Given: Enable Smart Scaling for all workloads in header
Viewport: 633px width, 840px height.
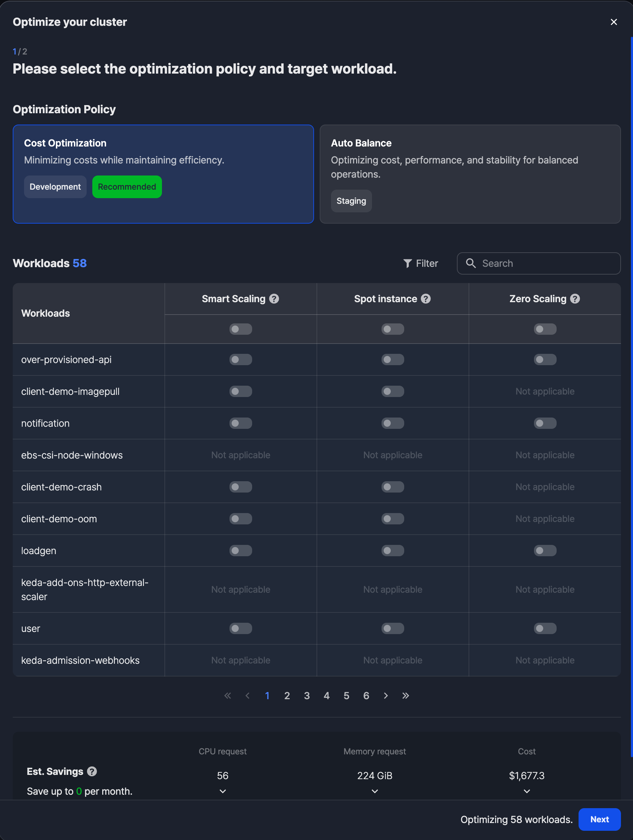Looking at the screenshot, I should tap(240, 329).
